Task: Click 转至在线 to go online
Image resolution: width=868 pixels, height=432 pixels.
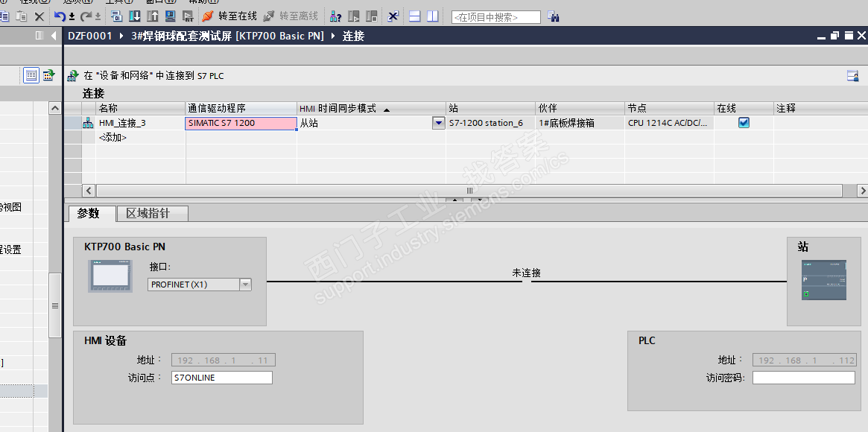Action: click(x=230, y=16)
